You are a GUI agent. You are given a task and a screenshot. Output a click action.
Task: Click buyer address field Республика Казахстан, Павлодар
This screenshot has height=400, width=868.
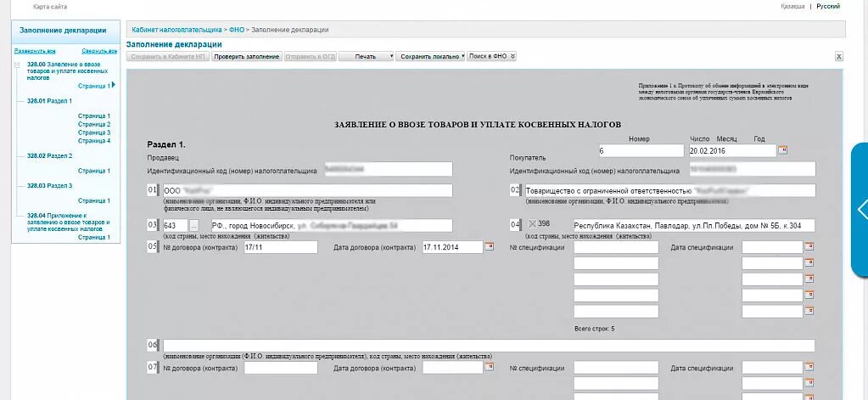click(694, 226)
